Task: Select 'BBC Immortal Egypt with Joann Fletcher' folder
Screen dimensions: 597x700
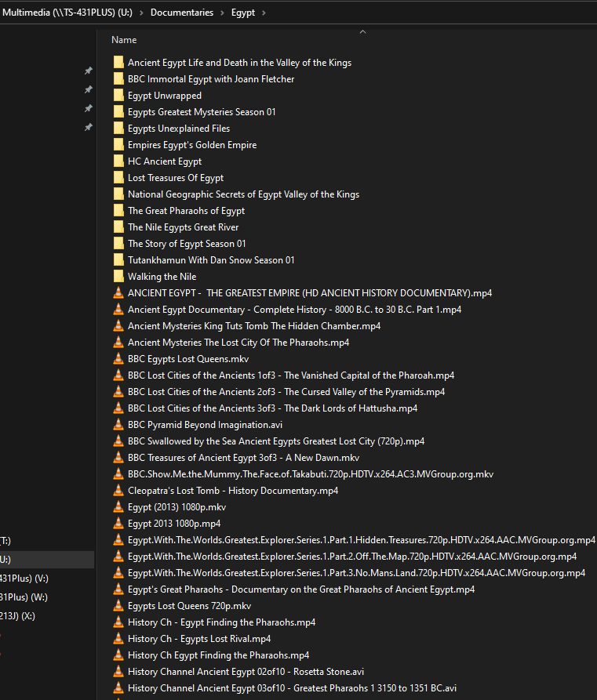Action: (x=211, y=79)
